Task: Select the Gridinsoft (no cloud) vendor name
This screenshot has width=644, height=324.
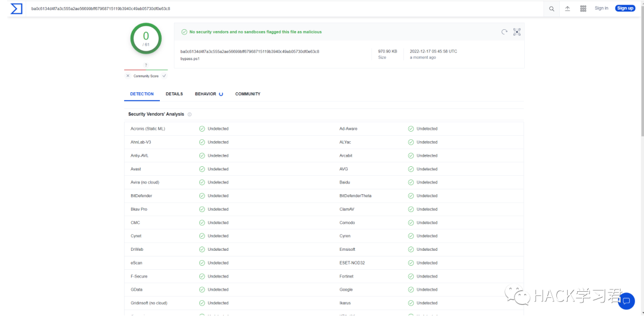Action: (148, 303)
